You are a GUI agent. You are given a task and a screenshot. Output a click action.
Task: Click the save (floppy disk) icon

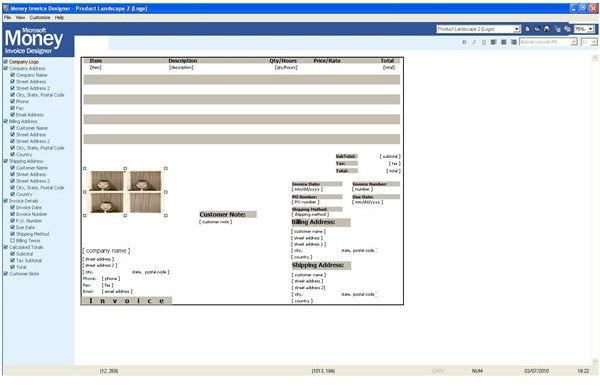(546, 29)
